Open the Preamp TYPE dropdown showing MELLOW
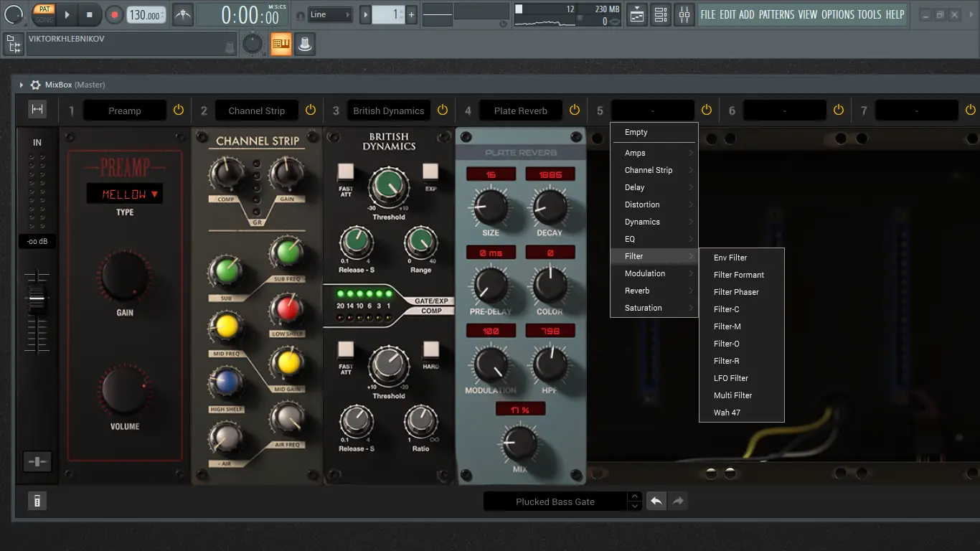 (x=125, y=194)
